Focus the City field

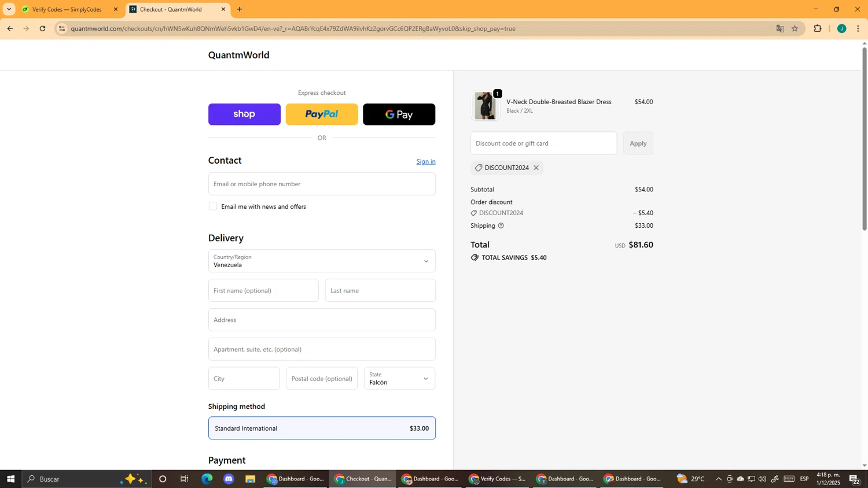click(x=244, y=379)
